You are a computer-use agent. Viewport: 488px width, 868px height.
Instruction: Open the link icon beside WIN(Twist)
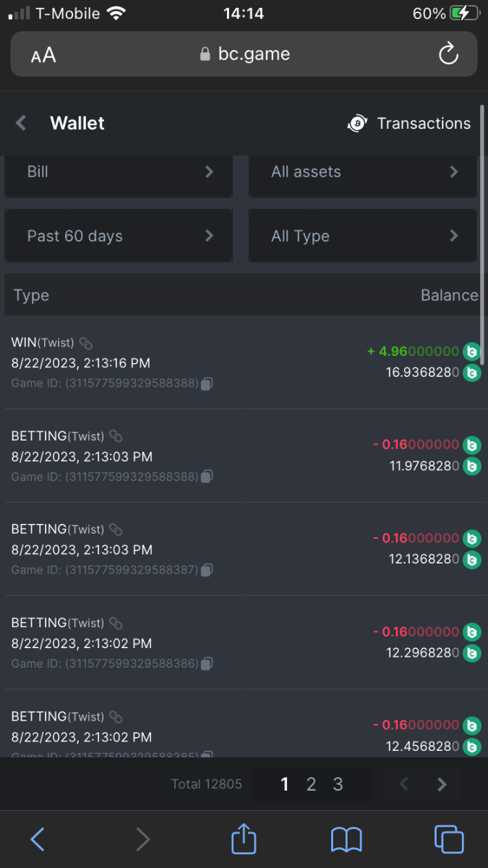click(86, 343)
